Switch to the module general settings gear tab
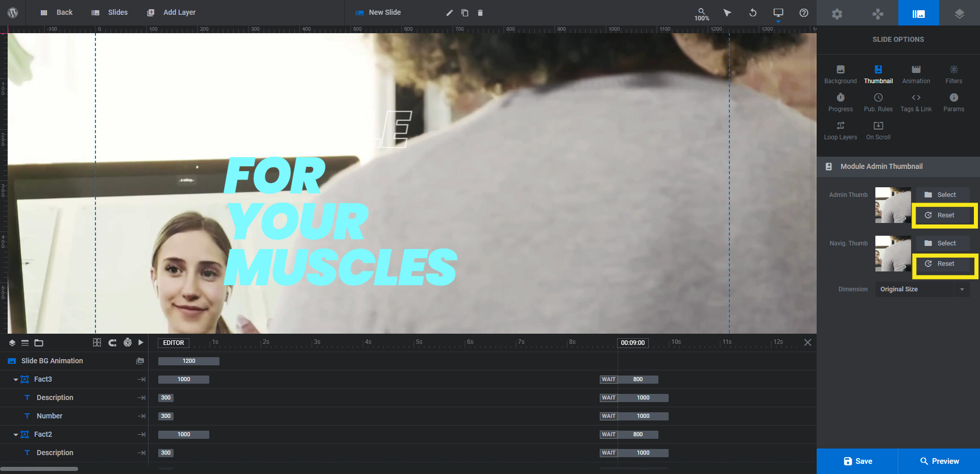Viewport: 980px width, 474px height. (837, 13)
